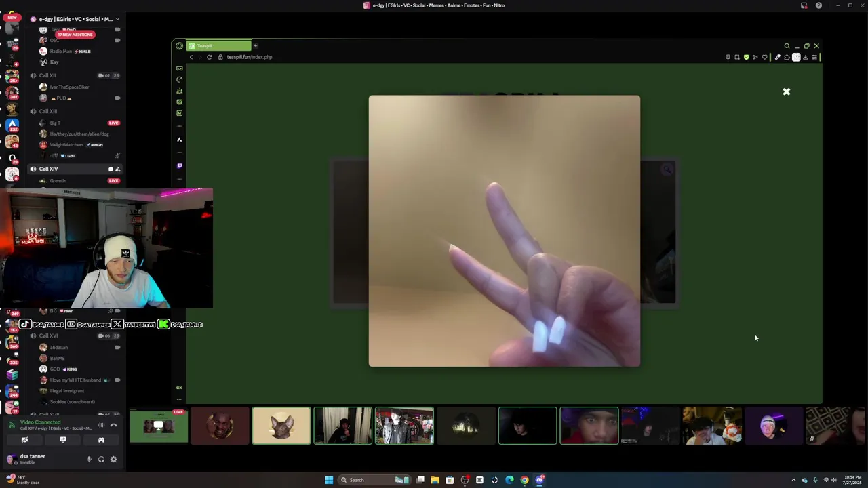Click user Gremlin in Call XIV
868x488 pixels.
pos(58,180)
